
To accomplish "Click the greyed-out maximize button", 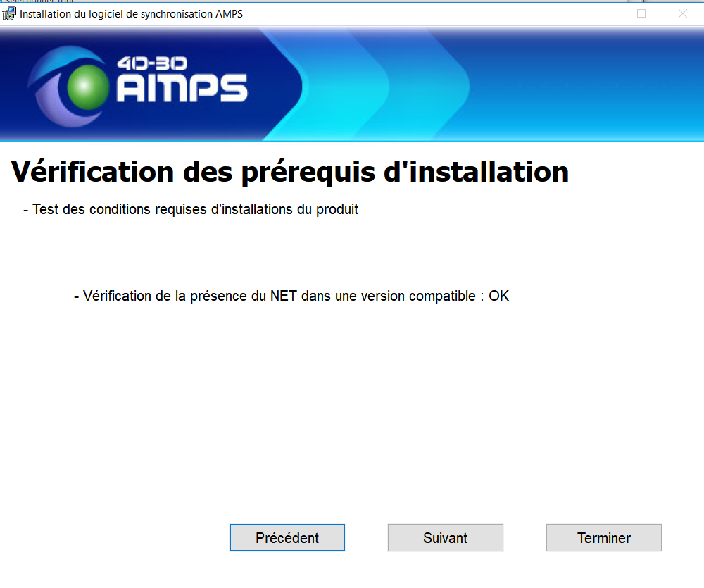I will pyautogui.click(x=641, y=14).
